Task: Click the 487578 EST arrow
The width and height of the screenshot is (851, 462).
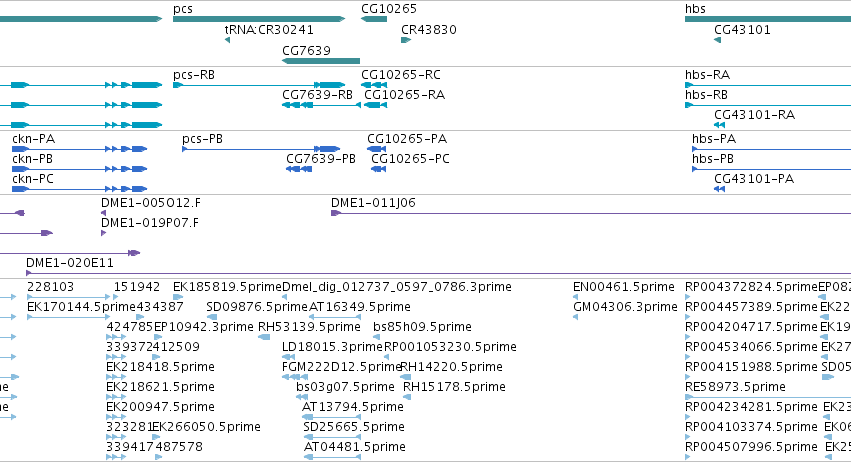Action: (158, 457)
